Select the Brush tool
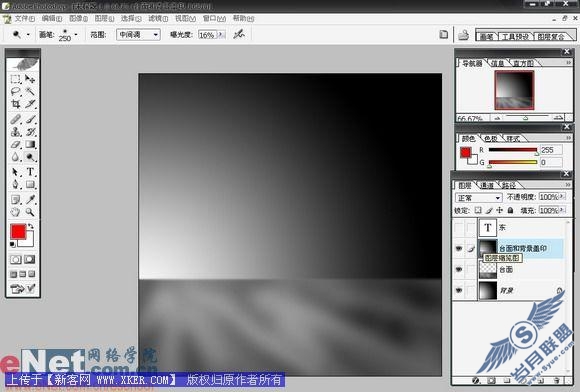580x392 pixels. [x=30, y=119]
